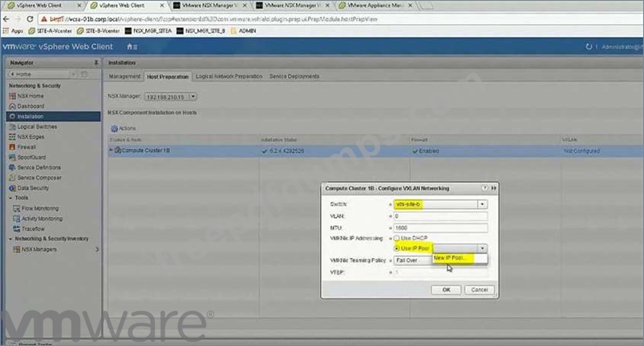Image resolution: width=644 pixels, height=346 pixels.
Task: Open the SpoofGuard icon
Action: (x=12, y=158)
